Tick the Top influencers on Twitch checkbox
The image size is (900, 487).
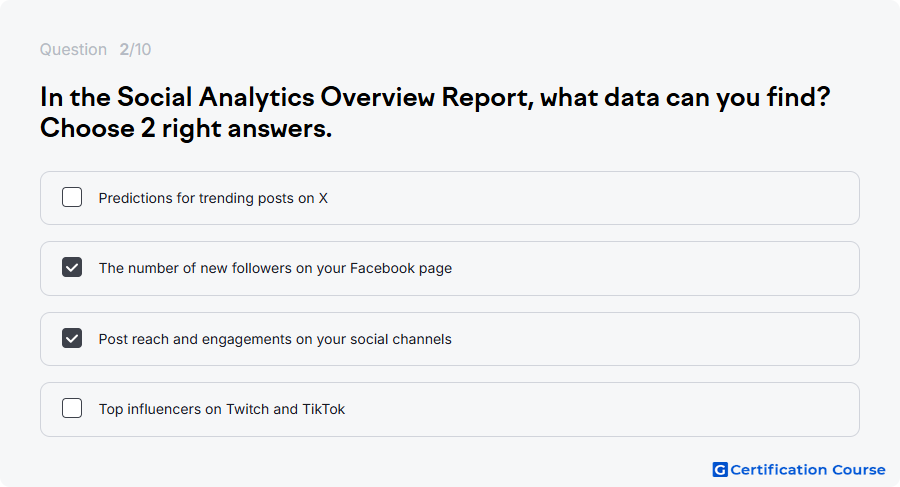(72, 408)
